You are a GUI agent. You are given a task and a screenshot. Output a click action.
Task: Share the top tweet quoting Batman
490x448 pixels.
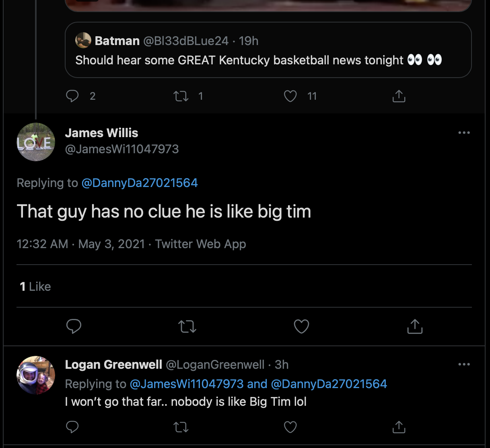[399, 96]
